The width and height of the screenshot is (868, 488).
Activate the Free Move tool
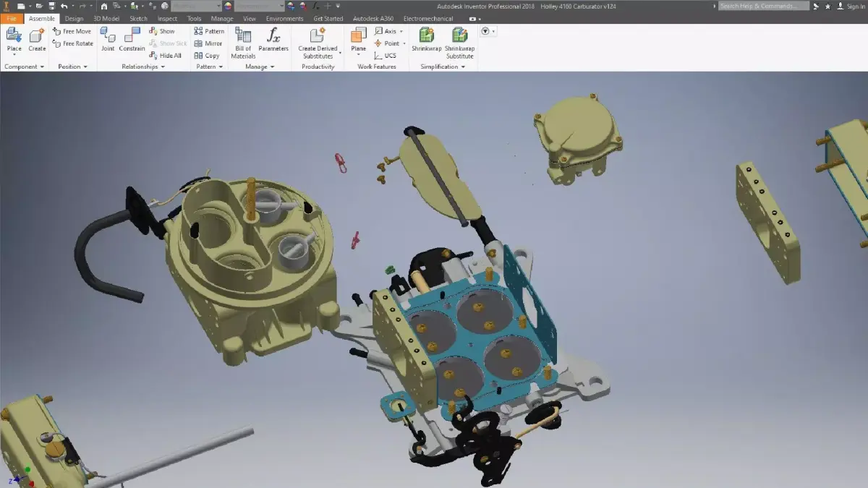pyautogui.click(x=72, y=31)
